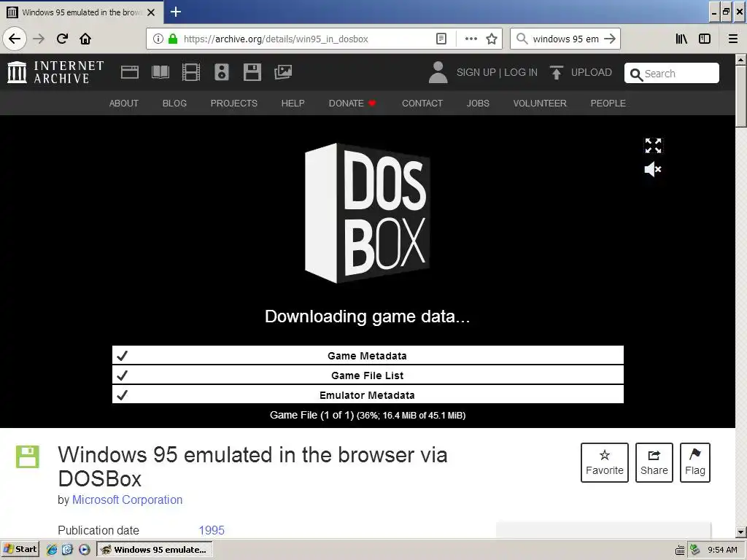The width and height of the screenshot is (747, 560).
Task: Open the PEOPLE menu item
Action: click(608, 104)
